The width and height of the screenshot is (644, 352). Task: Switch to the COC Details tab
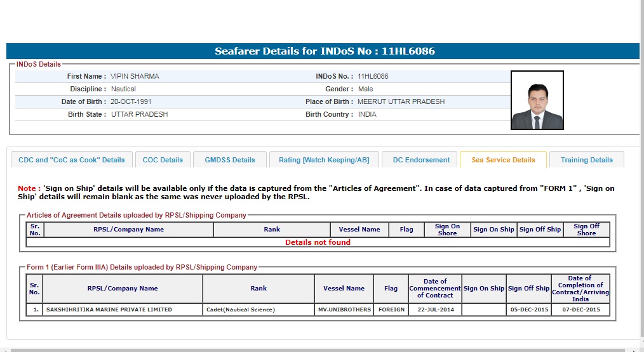click(x=163, y=160)
